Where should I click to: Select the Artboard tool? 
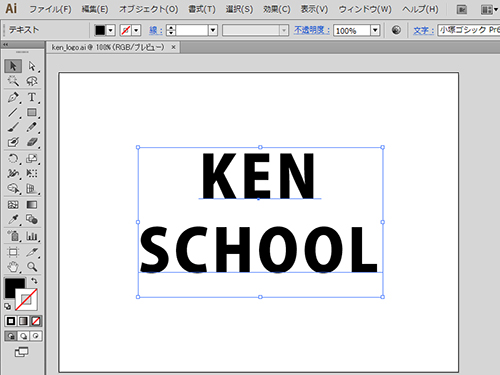point(13,252)
